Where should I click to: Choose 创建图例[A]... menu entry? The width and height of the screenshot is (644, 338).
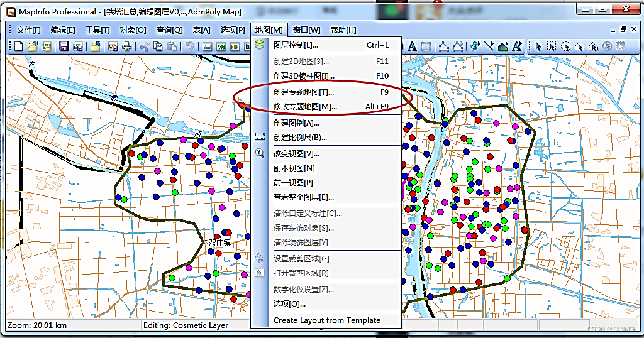pos(326,123)
